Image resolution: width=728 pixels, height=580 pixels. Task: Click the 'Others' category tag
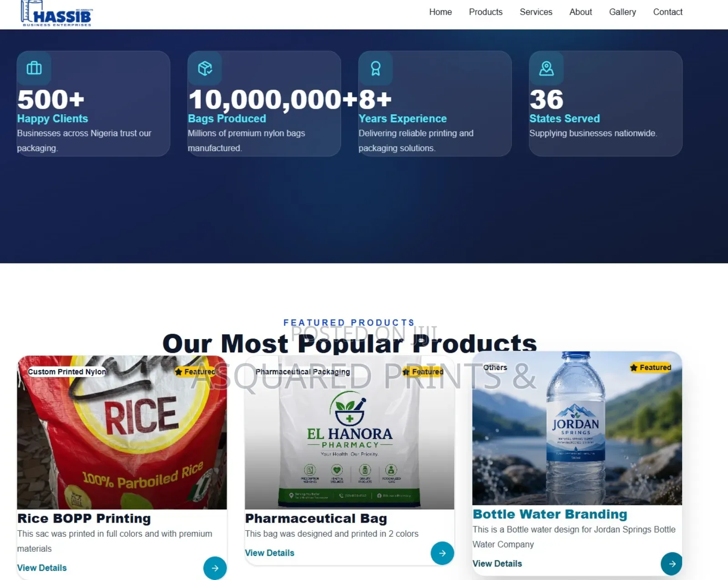pos(495,367)
